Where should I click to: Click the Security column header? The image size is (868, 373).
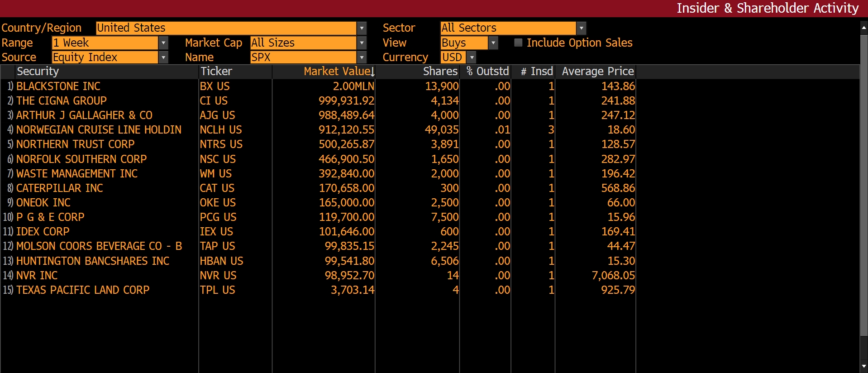click(x=38, y=72)
